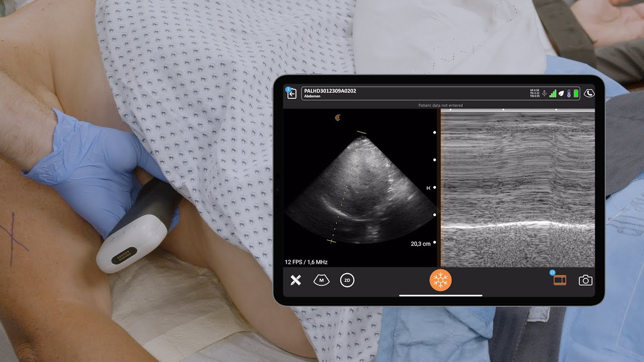Image resolution: width=644 pixels, height=362 pixels.
Task: Tap the green battery level icon
Action: click(576, 94)
